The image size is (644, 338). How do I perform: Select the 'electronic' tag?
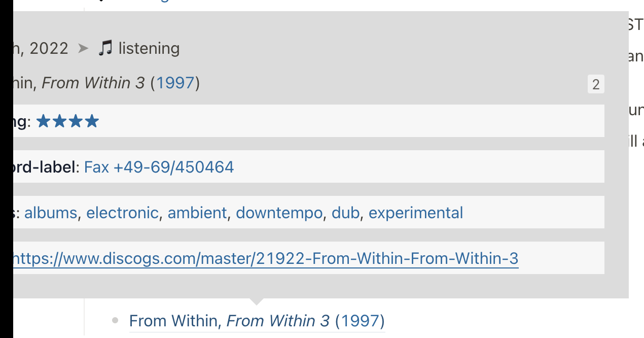click(x=122, y=212)
